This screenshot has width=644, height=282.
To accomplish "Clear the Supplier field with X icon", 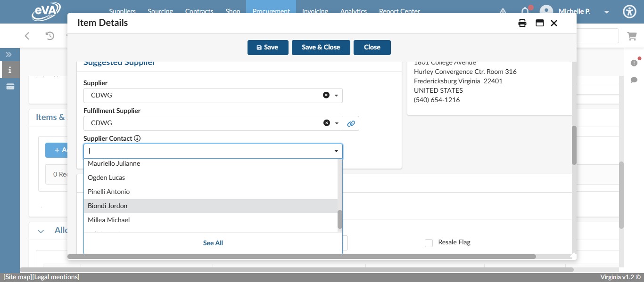I will point(326,95).
